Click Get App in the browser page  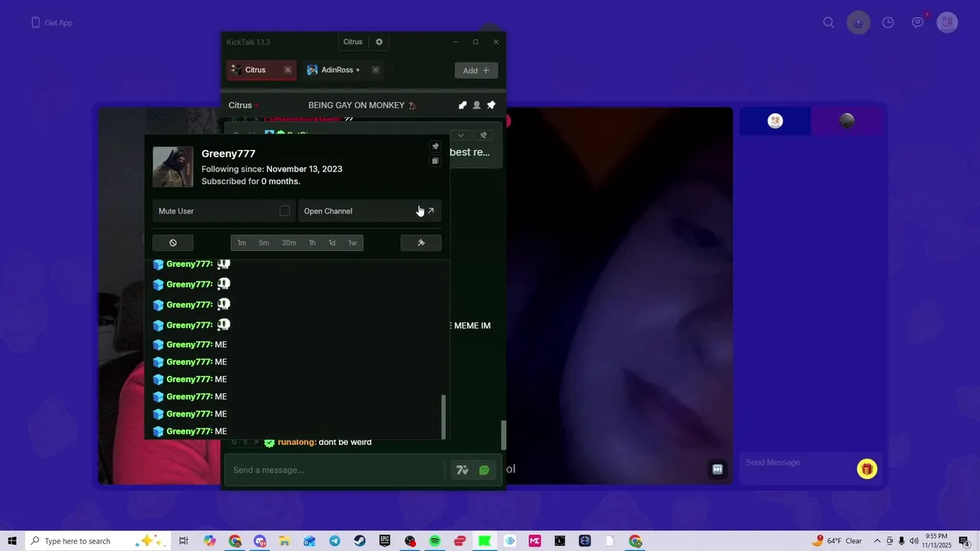pos(52,23)
